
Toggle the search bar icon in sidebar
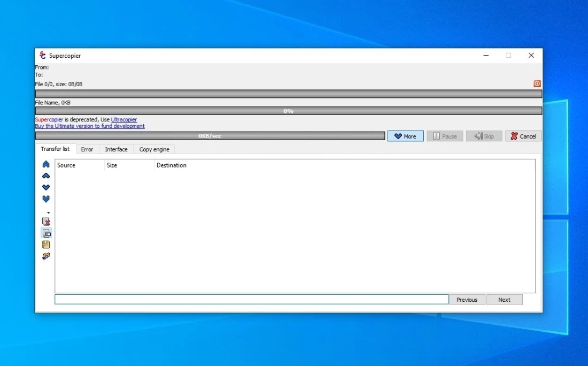tap(46, 233)
